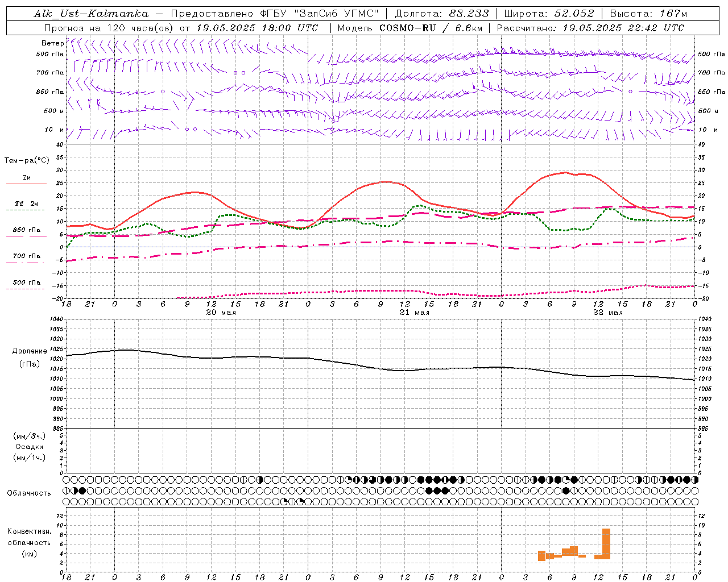Click the (мм/3ч.) precipitation unit label
Screen dimensions: 728x582
(x=30, y=436)
